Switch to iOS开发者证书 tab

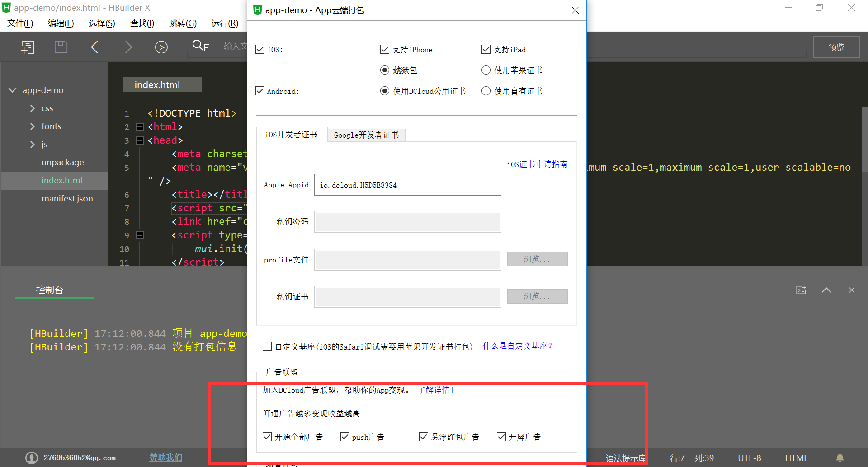point(292,135)
